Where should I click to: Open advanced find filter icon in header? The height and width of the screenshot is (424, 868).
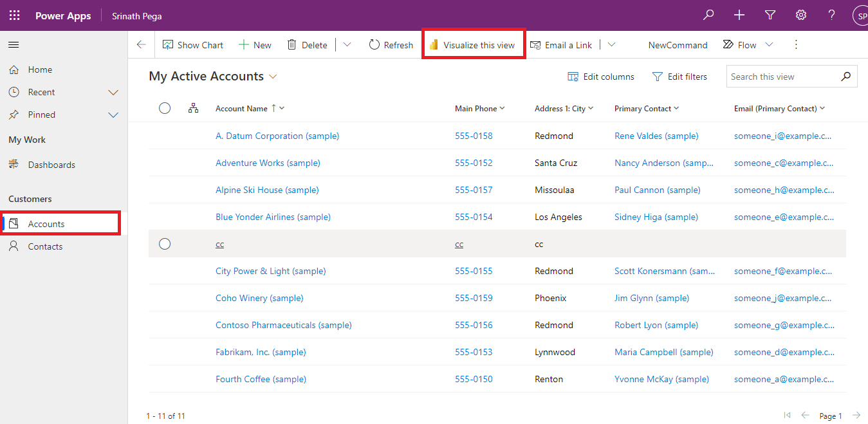[x=770, y=15]
